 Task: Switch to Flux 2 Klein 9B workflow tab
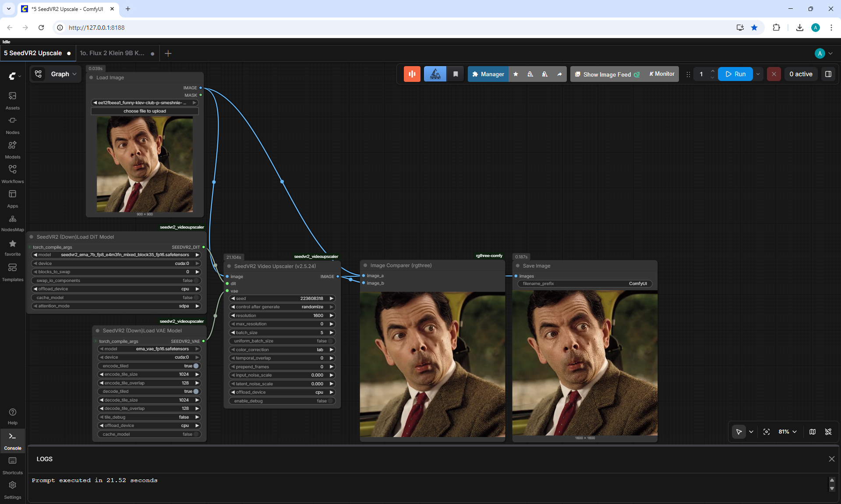(x=112, y=53)
